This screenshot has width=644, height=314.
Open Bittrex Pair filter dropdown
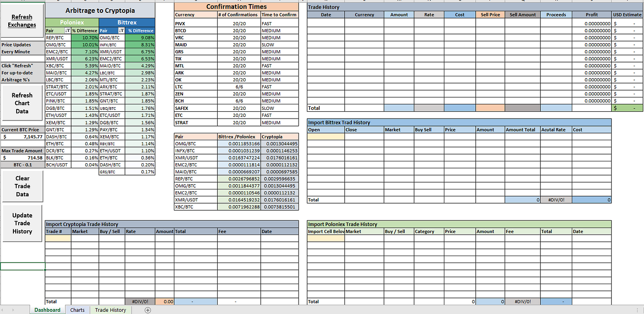122,31
